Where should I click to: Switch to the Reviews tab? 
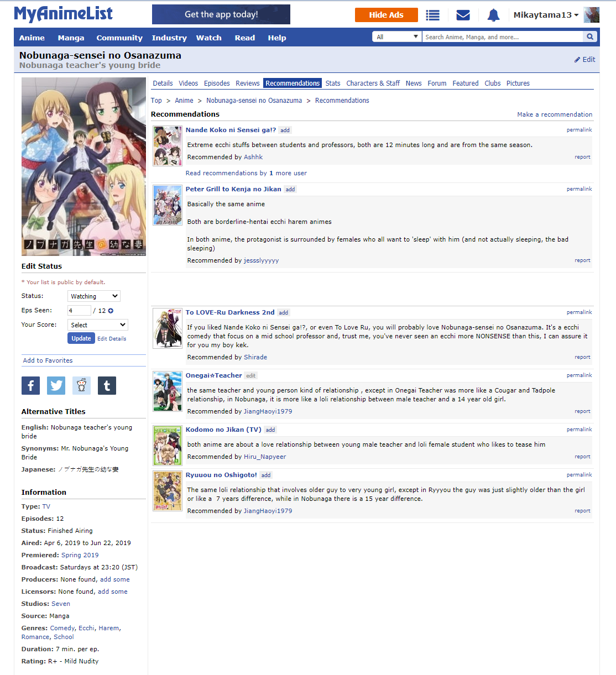pos(248,83)
